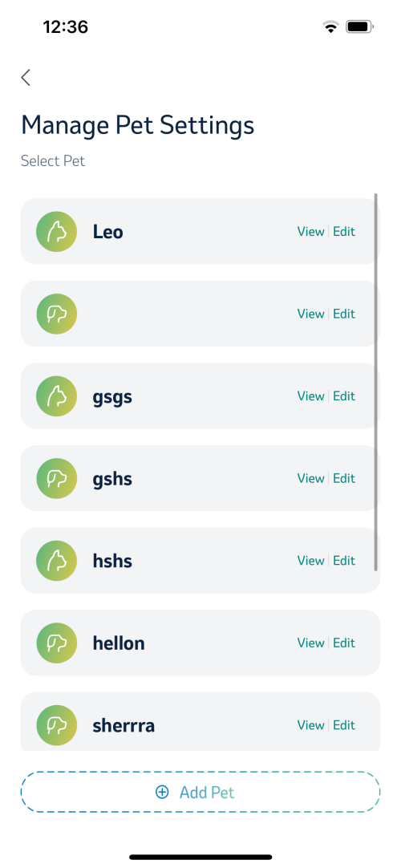401x868 pixels.
Task: Edit Leo's pet settings
Action: 344,231
